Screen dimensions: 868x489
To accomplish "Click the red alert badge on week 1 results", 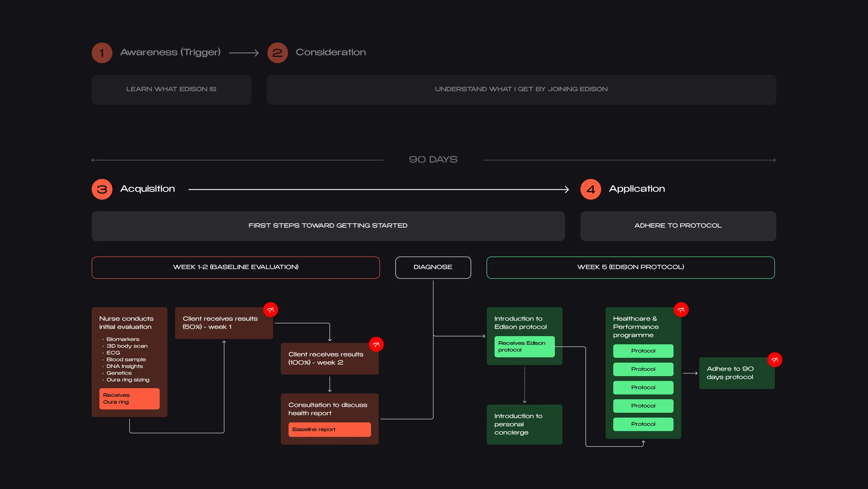I will click(271, 310).
